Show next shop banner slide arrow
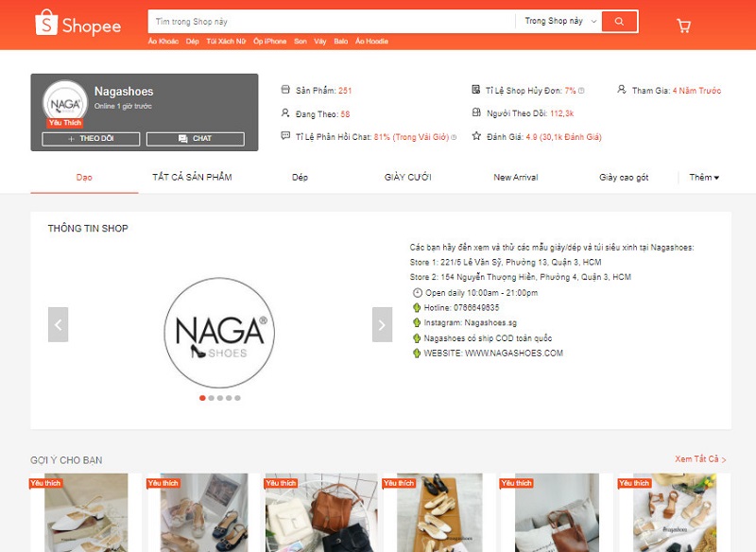The image size is (756, 552). [x=382, y=324]
